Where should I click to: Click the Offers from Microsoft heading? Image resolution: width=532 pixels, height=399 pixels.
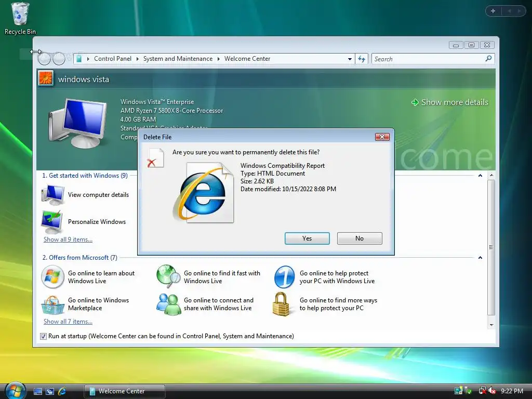pyautogui.click(x=79, y=258)
